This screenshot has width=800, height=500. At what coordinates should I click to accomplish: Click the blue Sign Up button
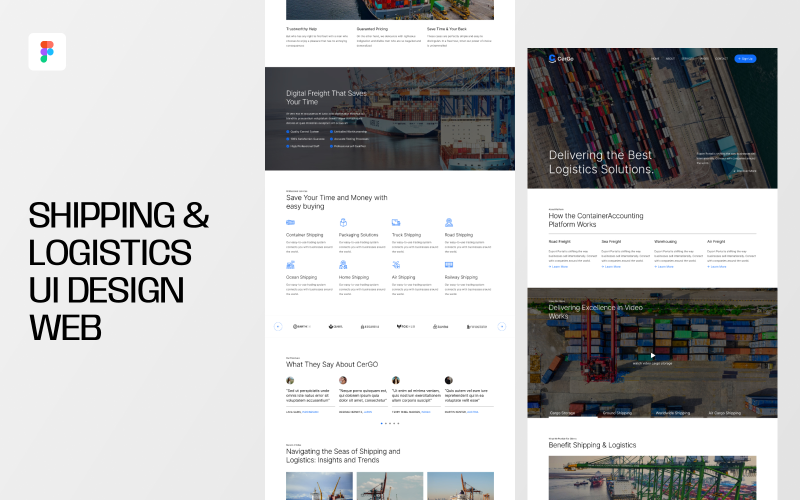click(x=745, y=59)
